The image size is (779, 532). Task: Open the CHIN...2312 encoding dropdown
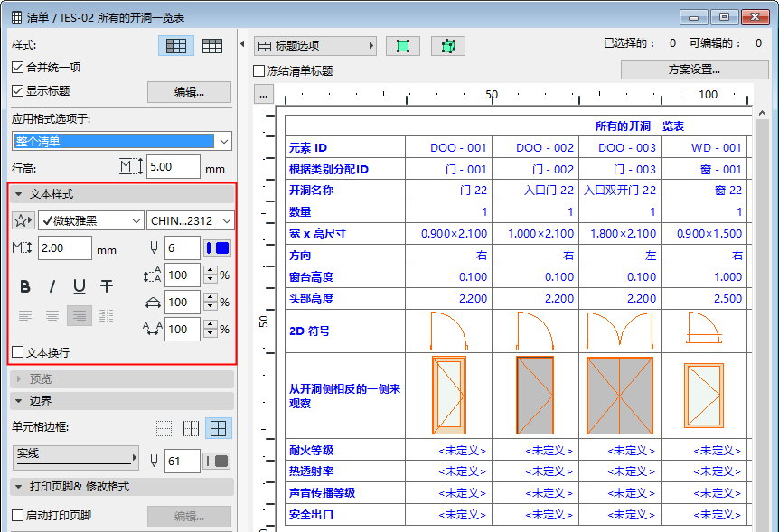[190, 220]
